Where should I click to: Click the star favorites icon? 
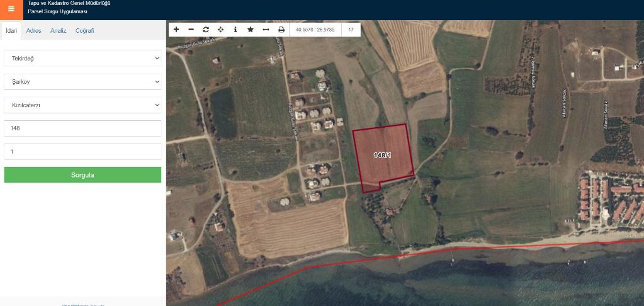point(251,30)
